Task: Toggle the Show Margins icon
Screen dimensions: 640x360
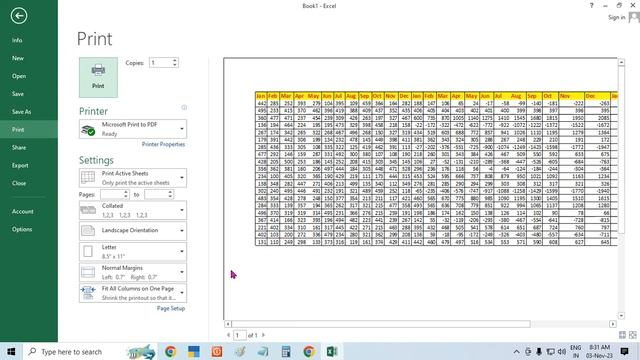Action: click(x=622, y=335)
